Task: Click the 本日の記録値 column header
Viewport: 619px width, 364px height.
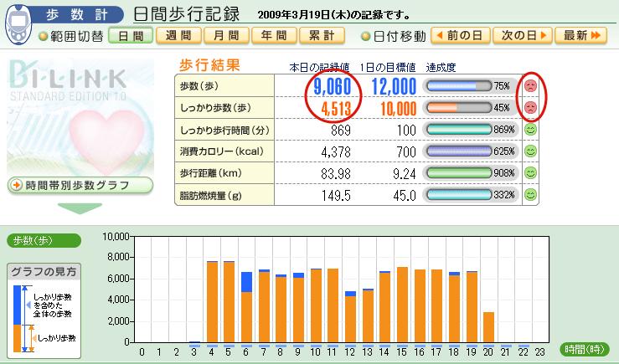Action: 319,68
